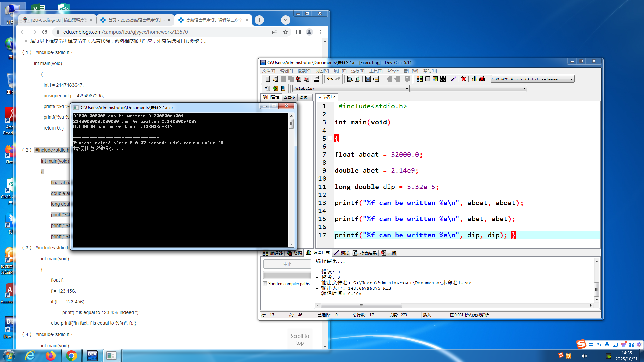Click the Compile & Run icon in Dev-C++
644x362 pixels.
[x=435, y=79]
